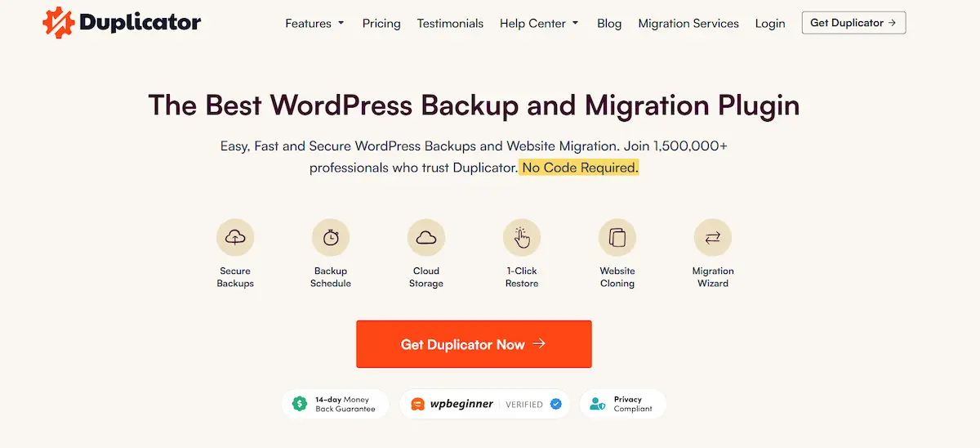Click the Secure Backups cloud icon
The image size is (980, 448).
coord(235,238)
